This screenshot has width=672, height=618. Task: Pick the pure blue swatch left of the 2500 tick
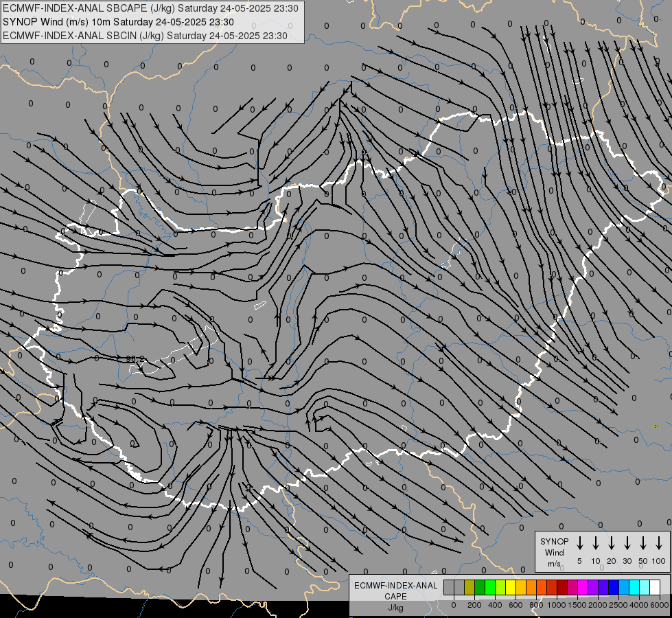(614, 587)
